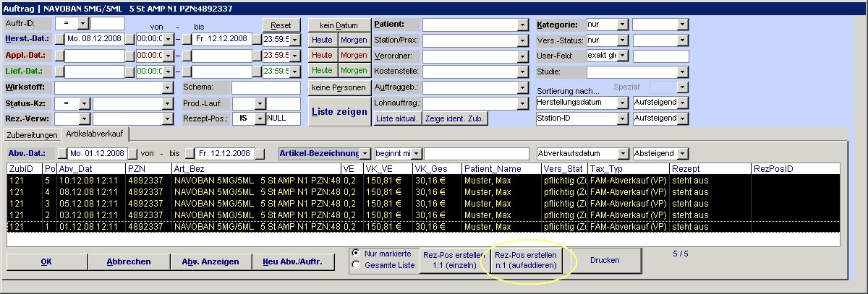Click the 'kein Datum' button
This screenshot has width=868, height=294.
(339, 25)
